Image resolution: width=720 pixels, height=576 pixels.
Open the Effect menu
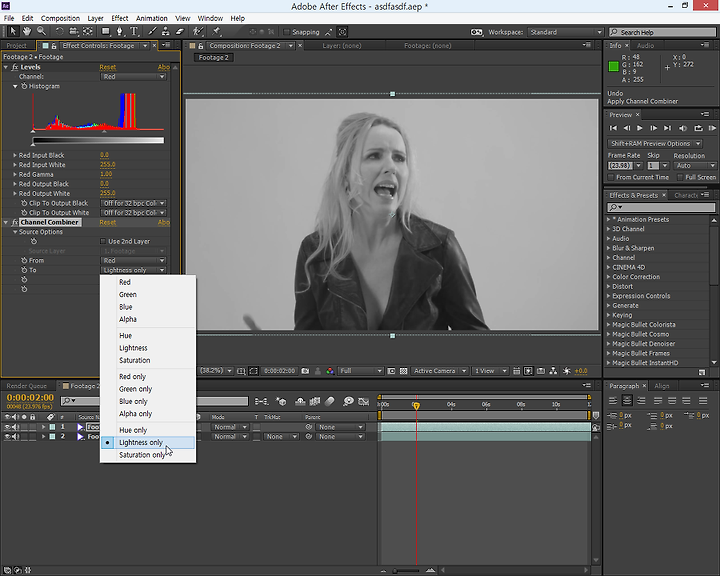119,18
